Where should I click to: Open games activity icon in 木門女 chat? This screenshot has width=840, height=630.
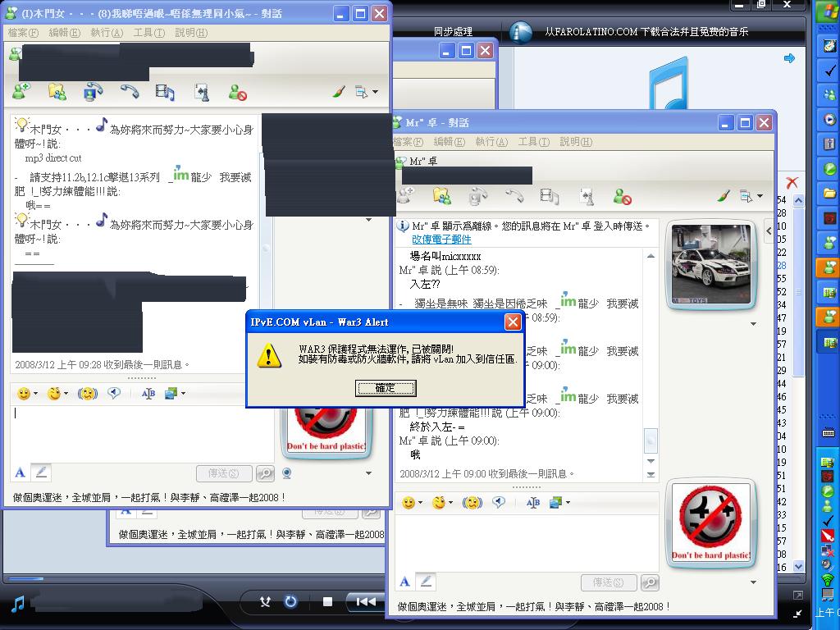[x=201, y=92]
